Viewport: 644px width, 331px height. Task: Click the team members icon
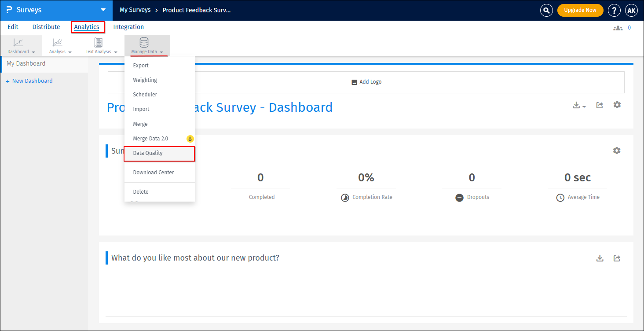click(x=618, y=28)
